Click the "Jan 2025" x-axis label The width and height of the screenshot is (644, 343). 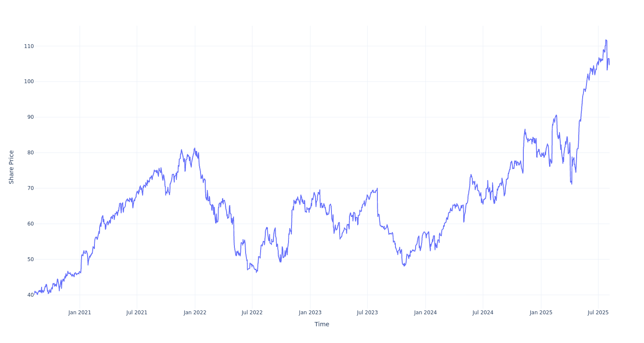[x=541, y=313]
